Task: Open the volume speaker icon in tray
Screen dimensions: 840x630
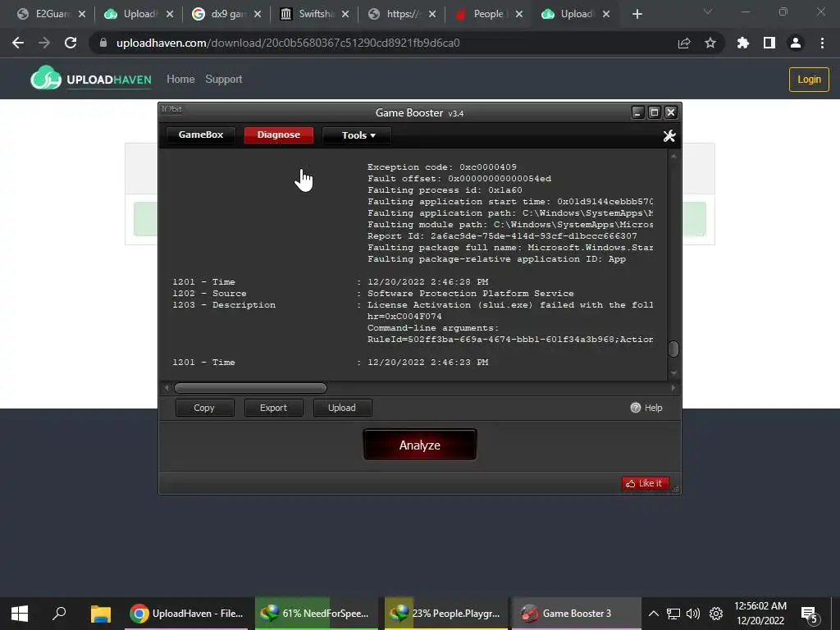Action: coord(693,614)
